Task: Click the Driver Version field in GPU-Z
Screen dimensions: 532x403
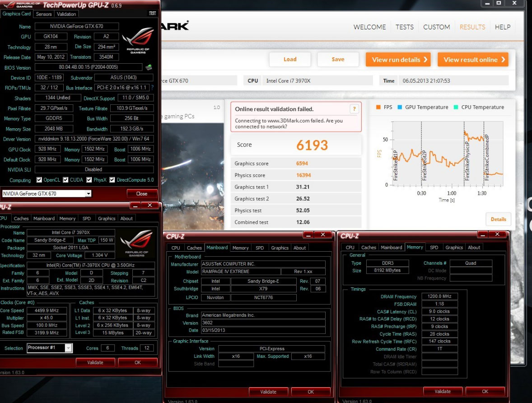Action: [94, 139]
